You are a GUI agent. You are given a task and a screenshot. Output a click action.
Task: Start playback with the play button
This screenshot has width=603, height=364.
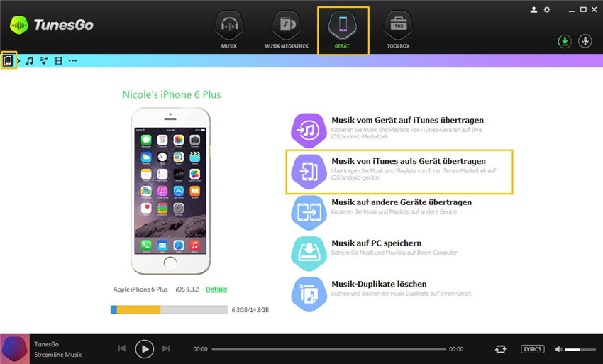(x=145, y=349)
